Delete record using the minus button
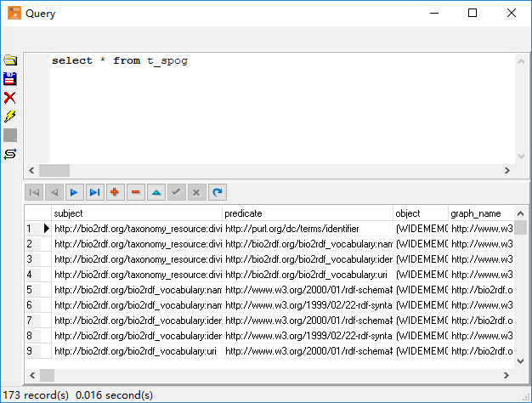 [135, 193]
